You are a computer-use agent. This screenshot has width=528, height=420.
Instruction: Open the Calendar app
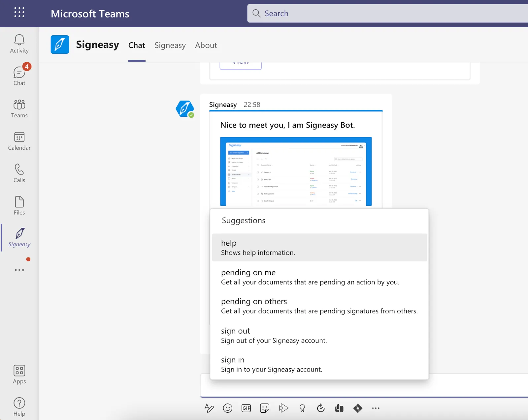pyautogui.click(x=19, y=141)
